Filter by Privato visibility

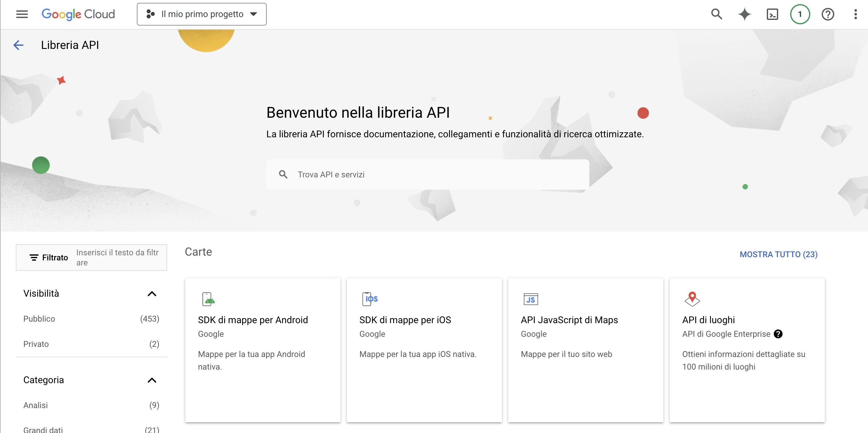[36, 344]
